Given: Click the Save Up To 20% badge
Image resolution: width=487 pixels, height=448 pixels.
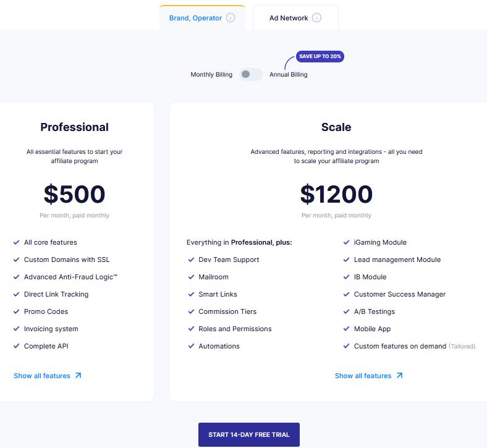Looking at the screenshot, I should click(320, 56).
